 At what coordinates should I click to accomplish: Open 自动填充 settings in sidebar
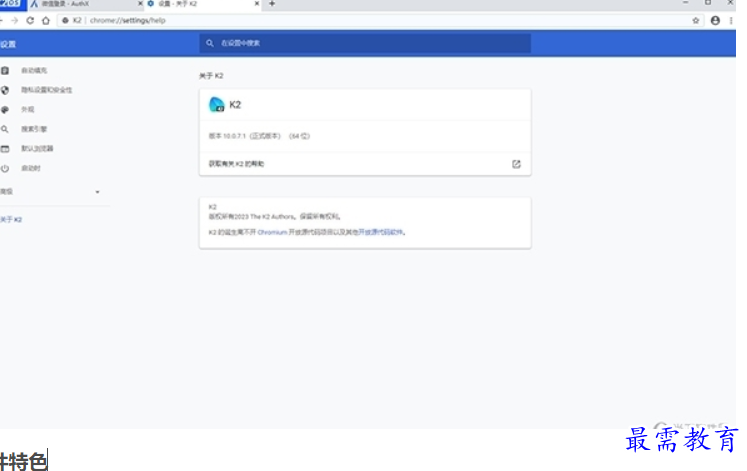[34, 70]
